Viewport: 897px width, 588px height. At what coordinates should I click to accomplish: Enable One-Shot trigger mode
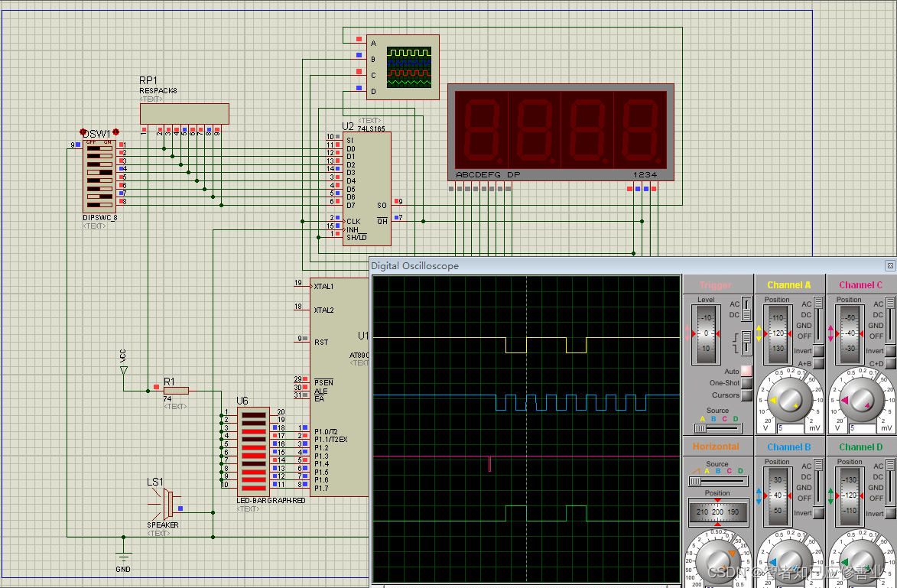click(746, 383)
